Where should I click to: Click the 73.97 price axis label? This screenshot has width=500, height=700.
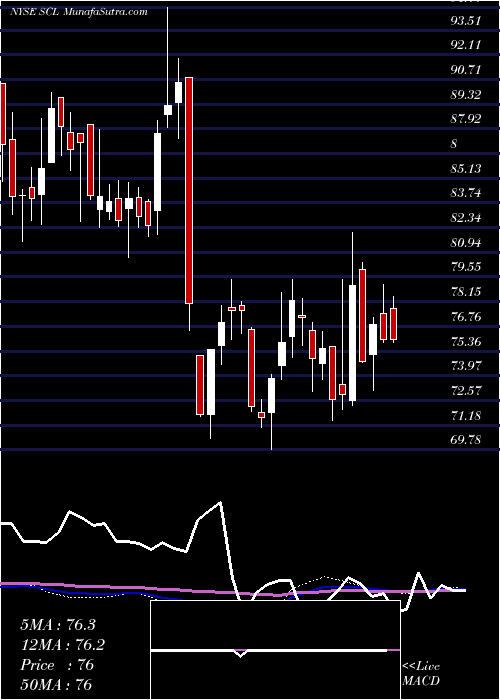pyautogui.click(x=466, y=366)
